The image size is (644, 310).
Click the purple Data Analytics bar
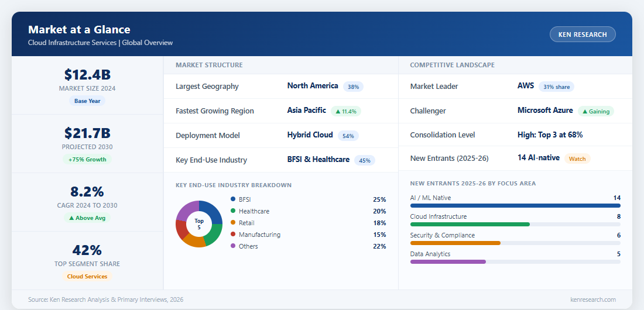point(448,261)
